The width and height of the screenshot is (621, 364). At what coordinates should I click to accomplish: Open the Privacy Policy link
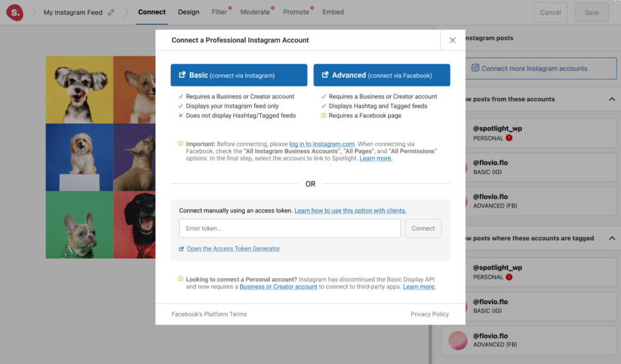[430, 314]
